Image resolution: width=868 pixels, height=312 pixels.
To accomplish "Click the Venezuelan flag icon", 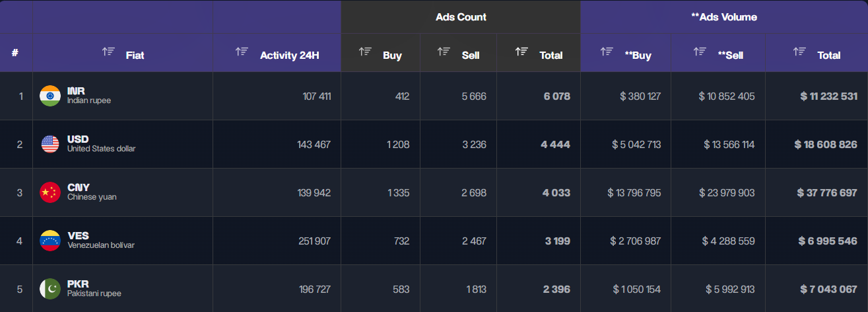I will [x=50, y=241].
